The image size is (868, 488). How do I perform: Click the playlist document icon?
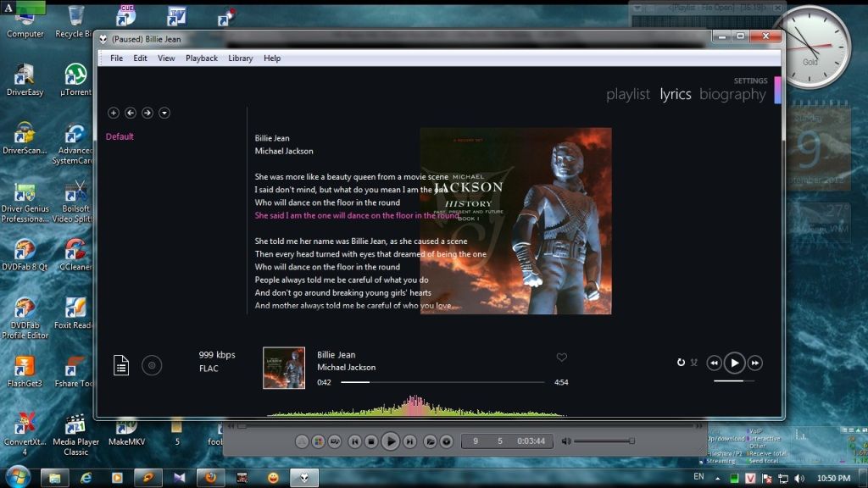pos(121,365)
